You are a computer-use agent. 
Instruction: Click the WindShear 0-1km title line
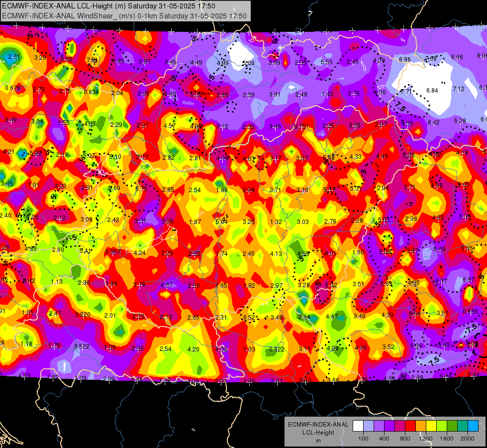[x=124, y=16]
